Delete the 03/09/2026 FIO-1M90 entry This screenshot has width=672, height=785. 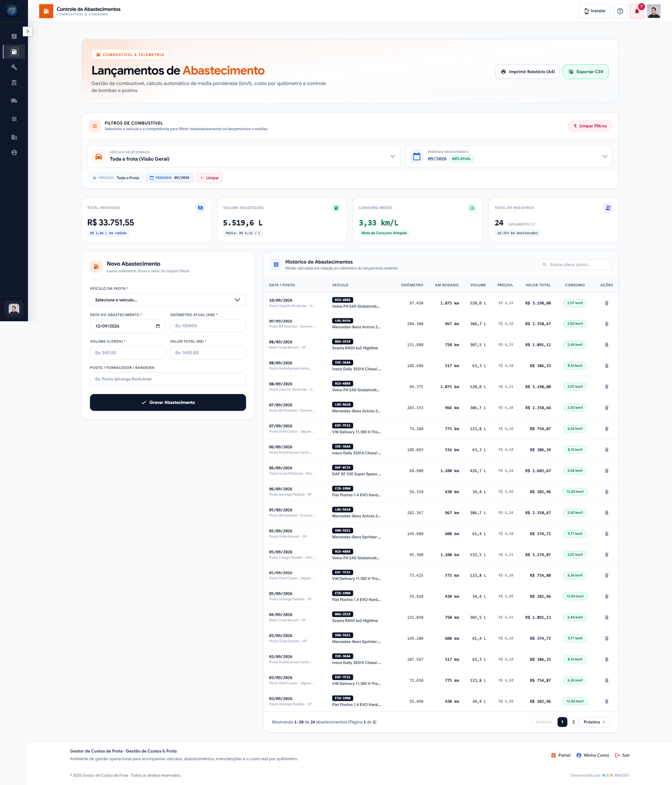pos(606,701)
